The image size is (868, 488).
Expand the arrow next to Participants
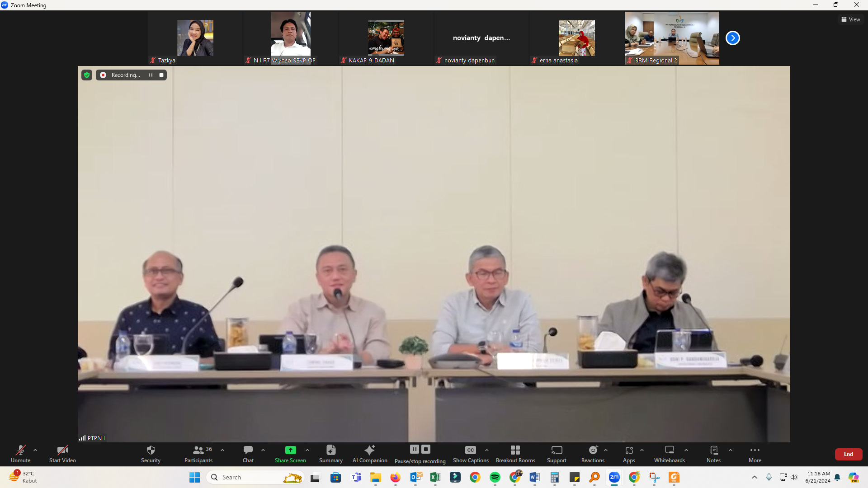click(222, 450)
